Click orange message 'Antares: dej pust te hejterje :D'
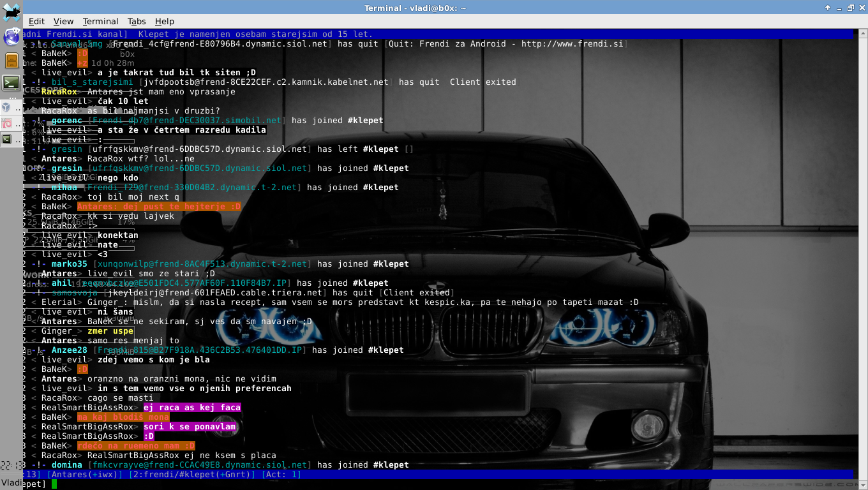The height and width of the screenshot is (490, 868). click(159, 207)
